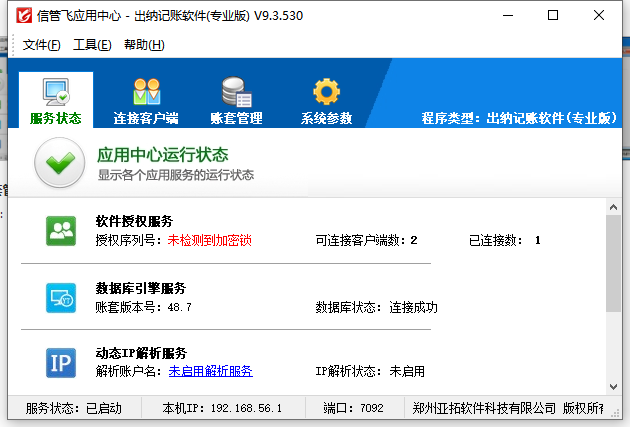
Task: Switch to the 服务状态 monitor icon
Action: point(56,92)
